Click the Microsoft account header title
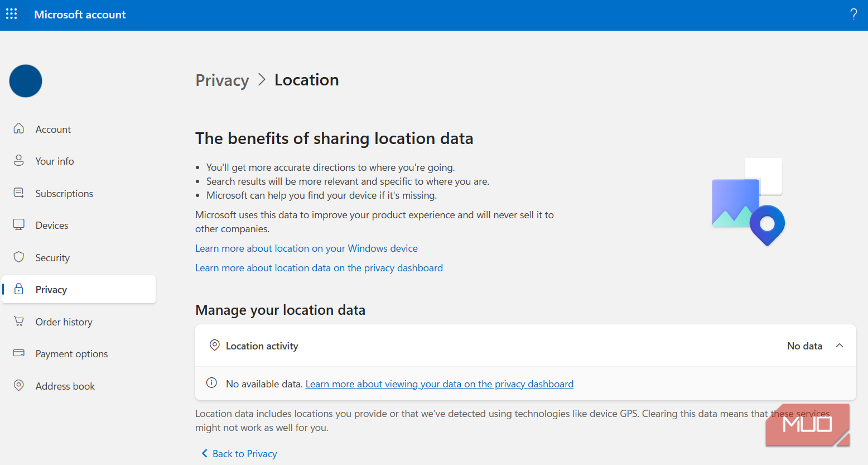Image resolution: width=868 pixels, height=465 pixels. tap(80, 15)
